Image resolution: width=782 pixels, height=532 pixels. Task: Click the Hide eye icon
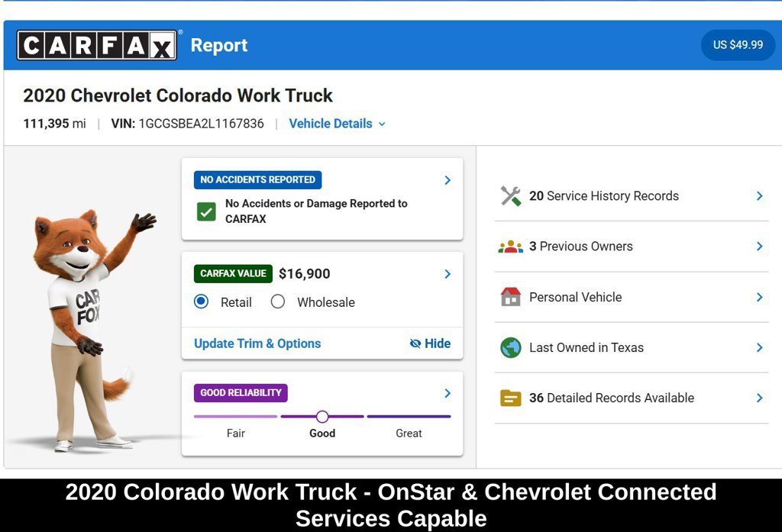click(x=415, y=343)
